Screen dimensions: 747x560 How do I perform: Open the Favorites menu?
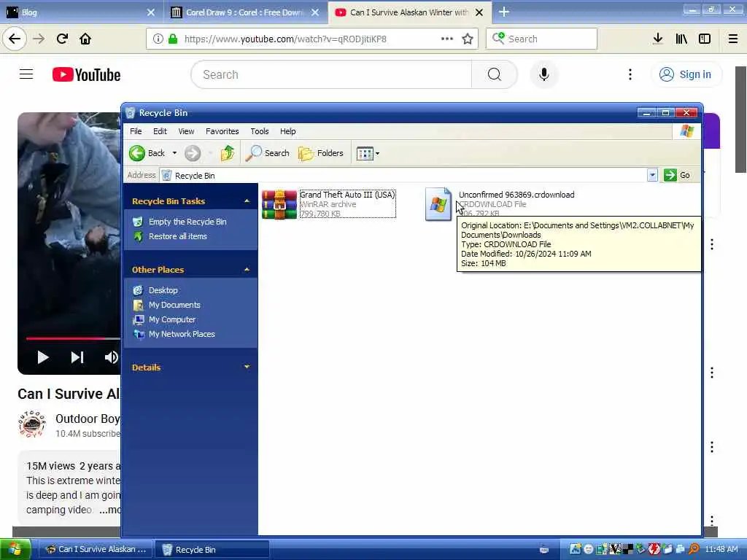tap(222, 131)
